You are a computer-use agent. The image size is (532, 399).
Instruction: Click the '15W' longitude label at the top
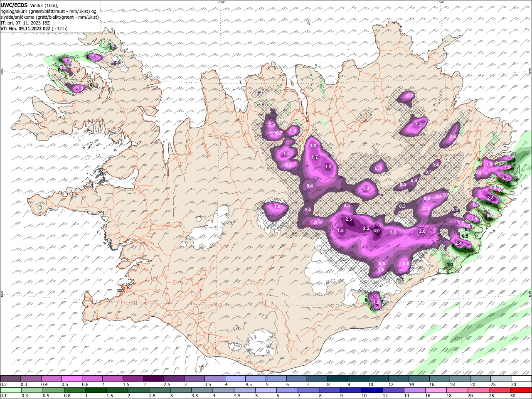coord(440,2)
